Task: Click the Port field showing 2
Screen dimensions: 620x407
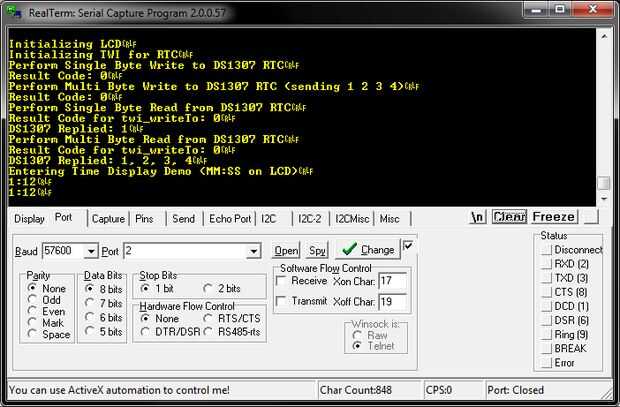Action: click(185, 251)
